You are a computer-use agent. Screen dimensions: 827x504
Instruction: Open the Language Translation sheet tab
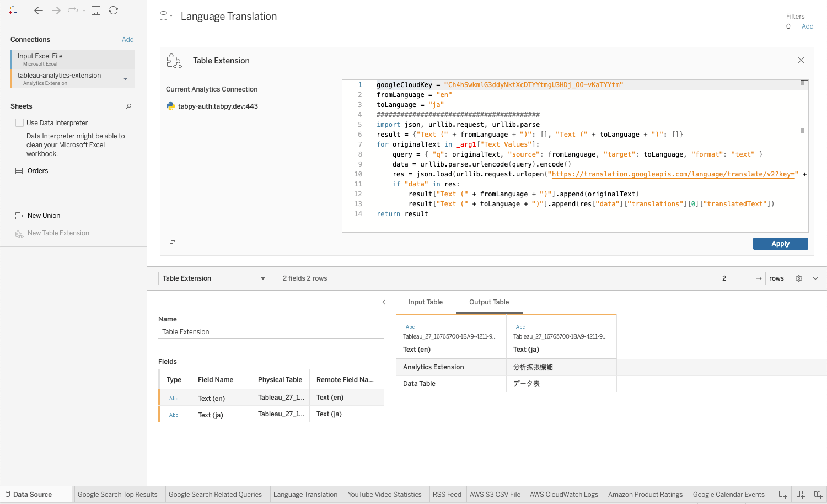(x=305, y=495)
